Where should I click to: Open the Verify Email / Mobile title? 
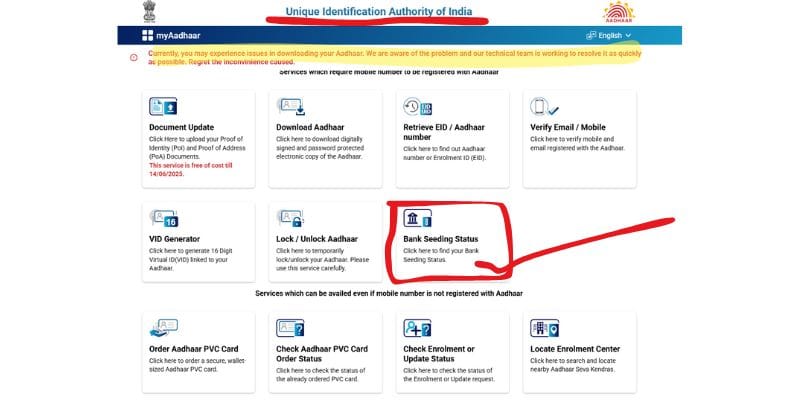click(x=568, y=128)
